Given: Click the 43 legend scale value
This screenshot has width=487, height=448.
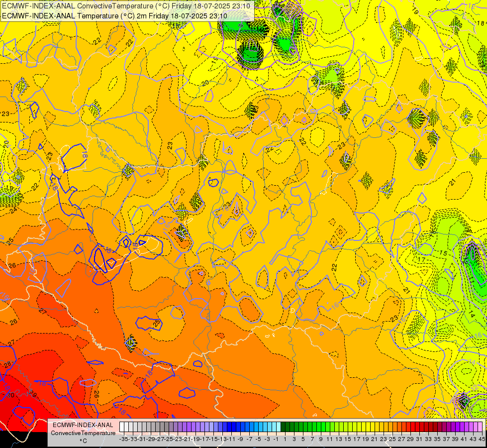Looking at the screenshot, I should click(x=474, y=439).
